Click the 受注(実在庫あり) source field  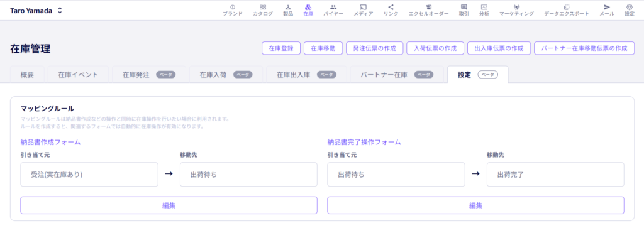pyautogui.click(x=89, y=175)
